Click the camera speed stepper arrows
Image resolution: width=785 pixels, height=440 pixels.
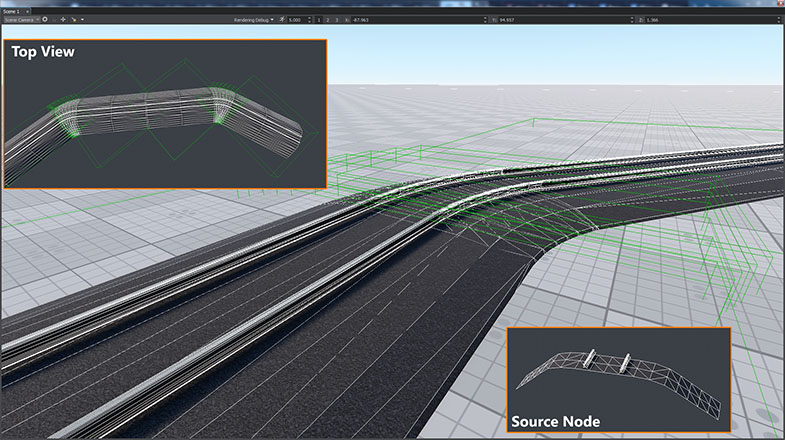pyautogui.click(x=311, y=19)
